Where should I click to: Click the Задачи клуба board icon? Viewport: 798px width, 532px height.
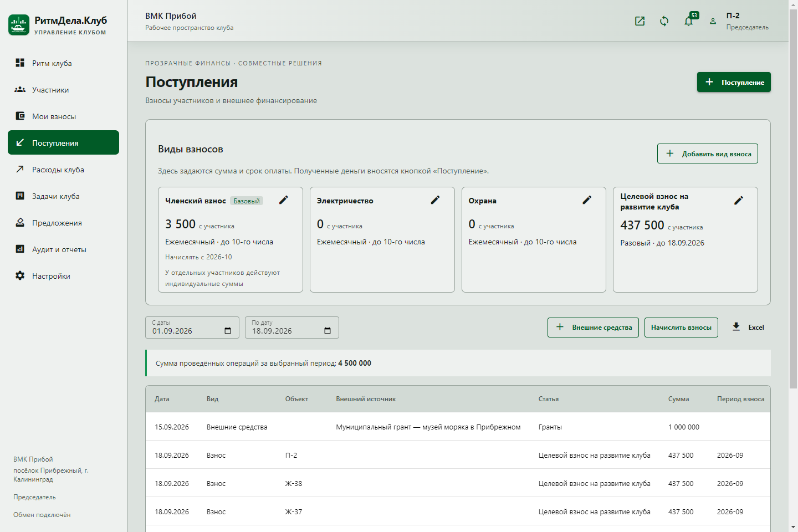20,196
